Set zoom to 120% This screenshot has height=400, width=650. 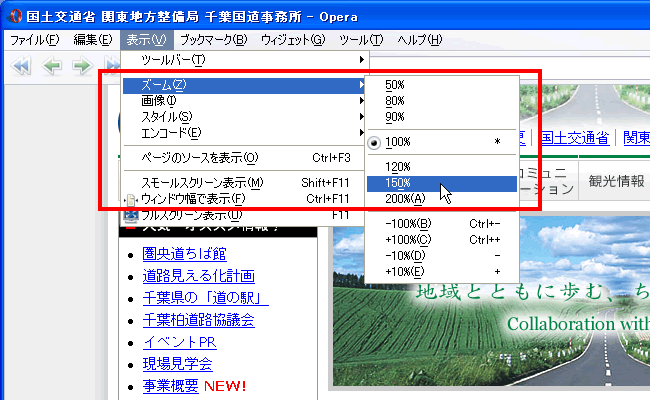(x=442, y=167)
